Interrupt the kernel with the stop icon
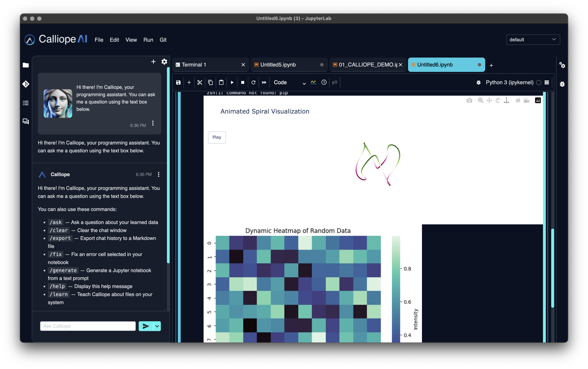 point(243,82)
